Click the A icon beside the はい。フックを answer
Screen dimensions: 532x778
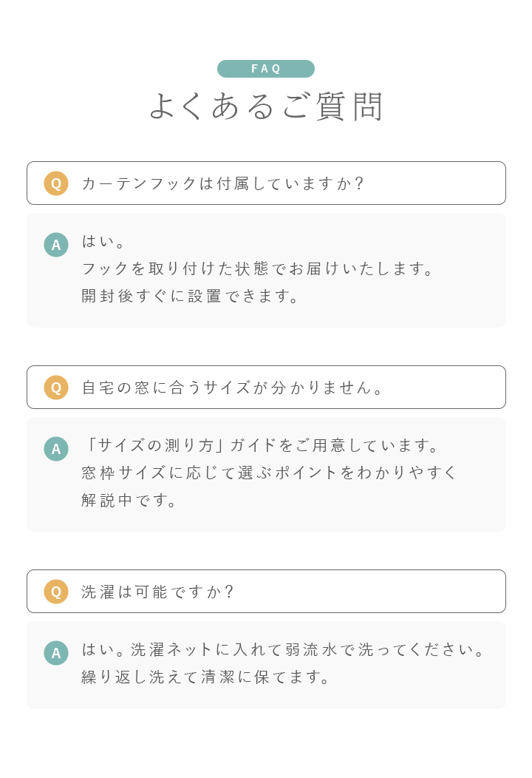tap(56, 245)
